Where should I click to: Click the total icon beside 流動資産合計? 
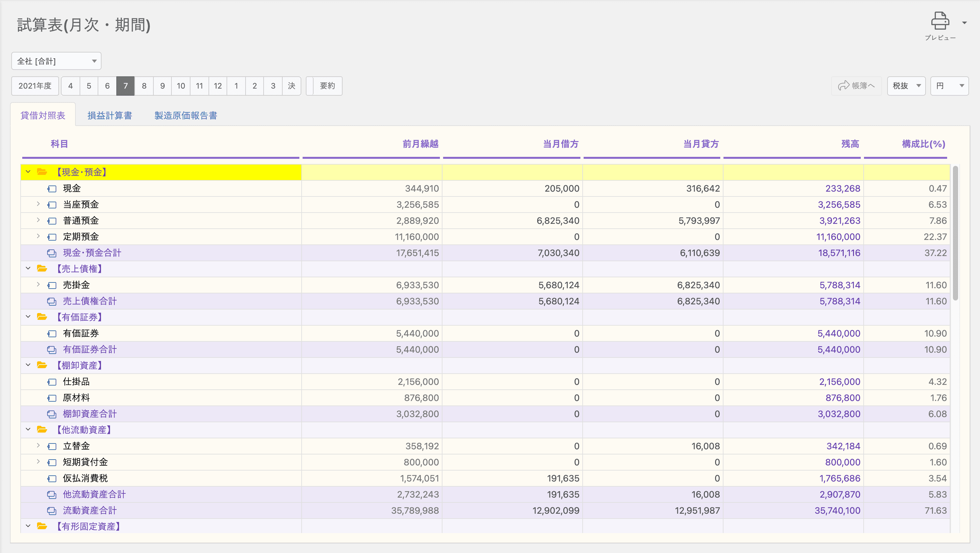(52, 511)
